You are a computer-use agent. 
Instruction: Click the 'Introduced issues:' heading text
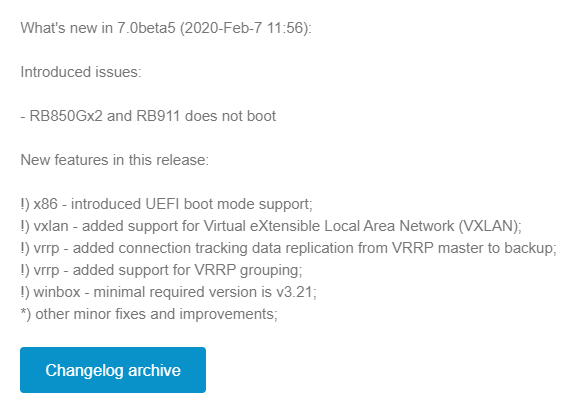coord(81,72)
